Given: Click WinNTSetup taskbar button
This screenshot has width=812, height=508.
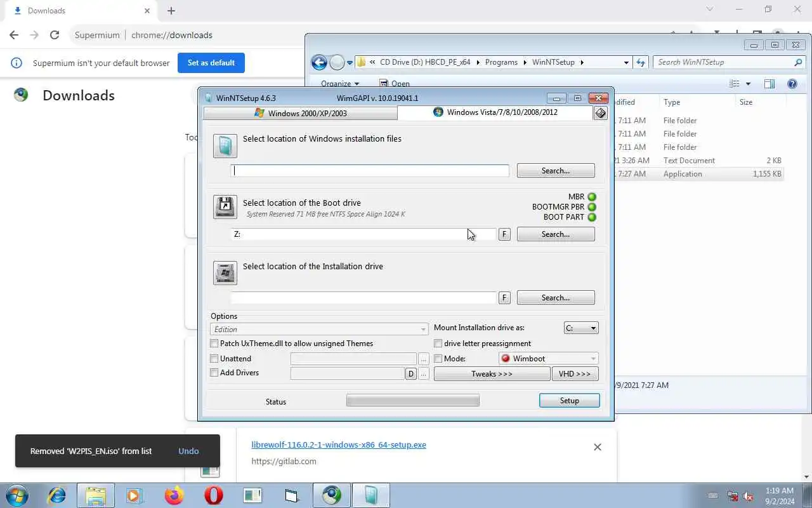Looking at the screenshot, I should pyautogui.click(x=370, y=495).
